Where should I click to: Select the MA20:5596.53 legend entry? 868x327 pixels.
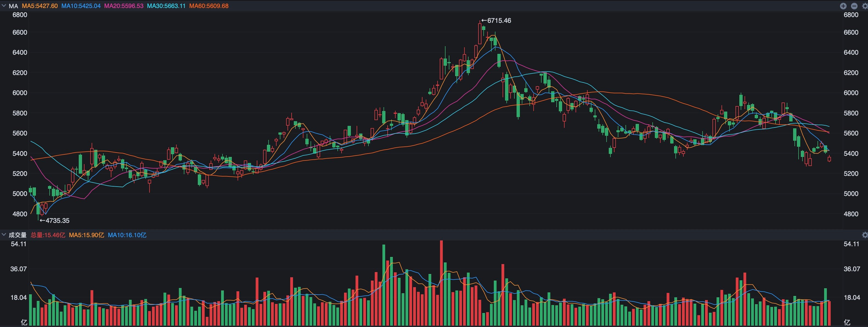pos(124,6)
